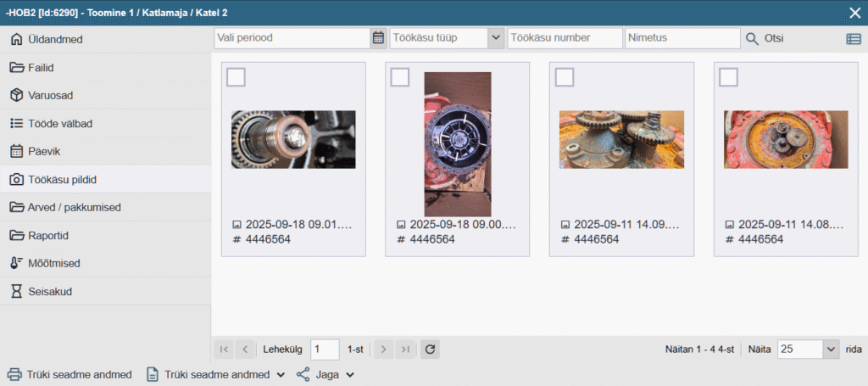Click the printer icon Trüki seadme andmed
Screen dimensions: 868x386
[x=14, y=374]
